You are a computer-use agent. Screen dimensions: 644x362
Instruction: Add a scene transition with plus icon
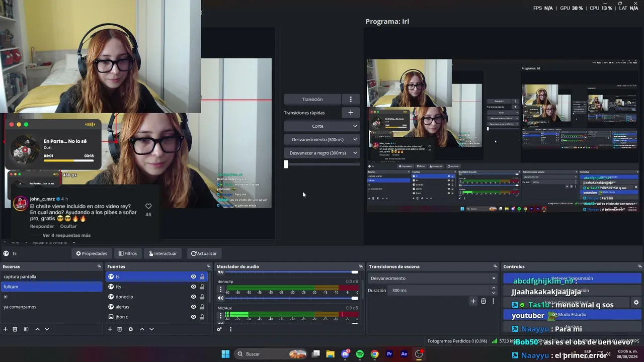tap(473, 301)
